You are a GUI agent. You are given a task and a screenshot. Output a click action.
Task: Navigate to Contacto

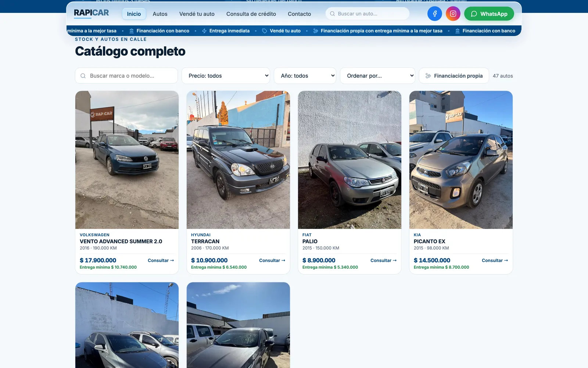pyautogui.click(x=299, y=14)
